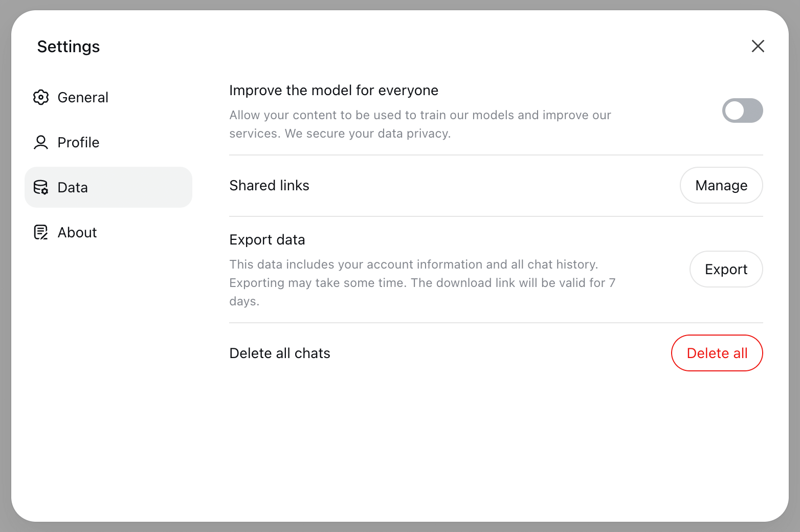
Task: Click the Settings dialog title
Action: (x=69, y=47)
